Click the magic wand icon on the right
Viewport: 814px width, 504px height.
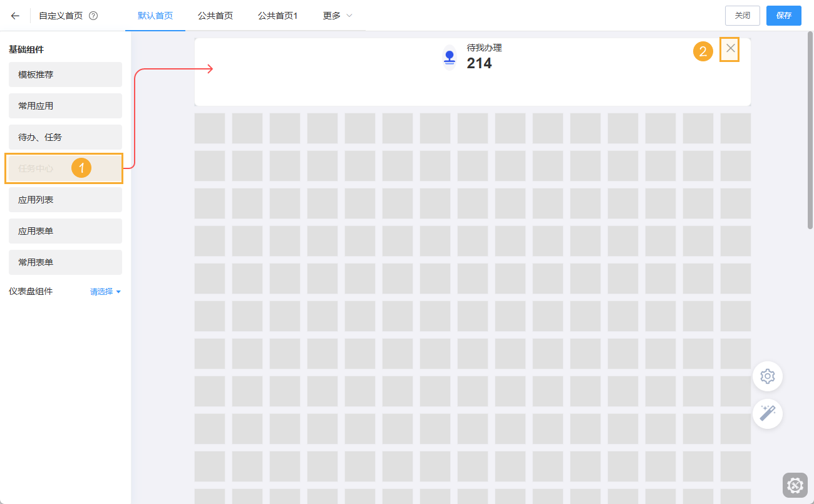point(767,414)
